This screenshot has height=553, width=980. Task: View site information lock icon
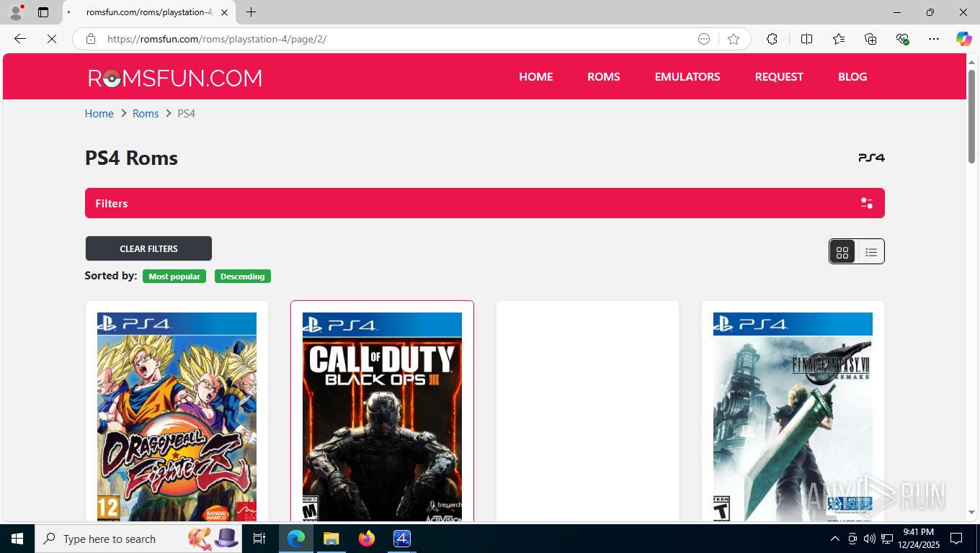pyautogui.click(x=91, y=39)
